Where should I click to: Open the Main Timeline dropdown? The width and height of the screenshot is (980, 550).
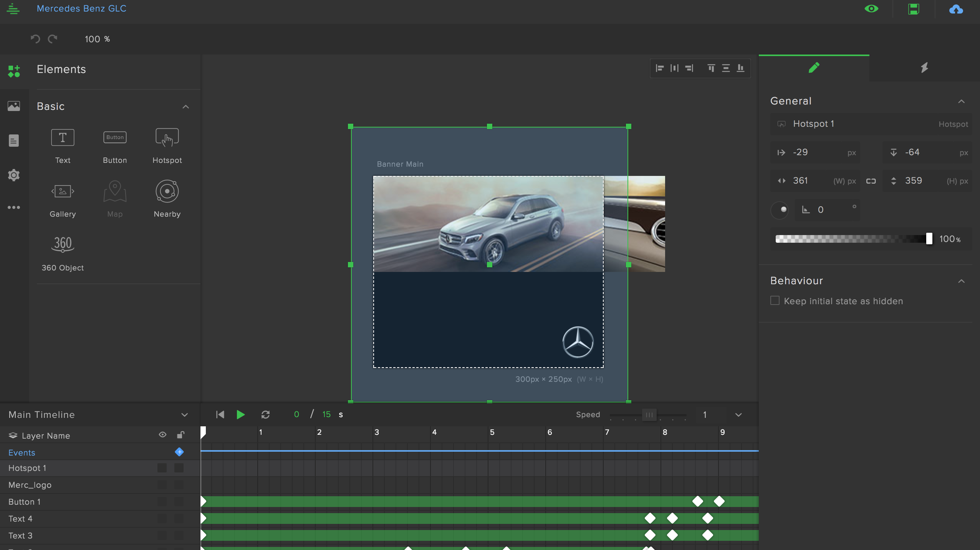coord(184,415)
